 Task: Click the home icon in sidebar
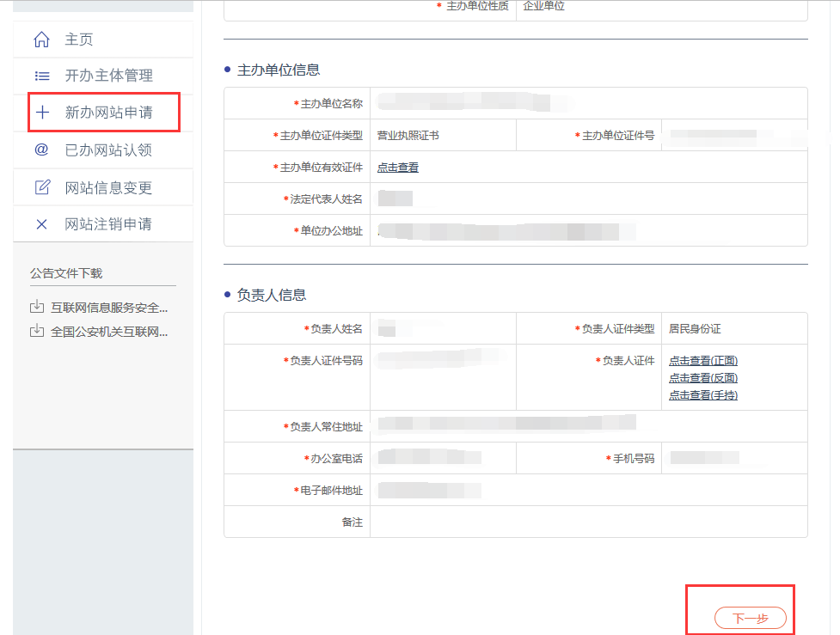(x=41, y=40)
